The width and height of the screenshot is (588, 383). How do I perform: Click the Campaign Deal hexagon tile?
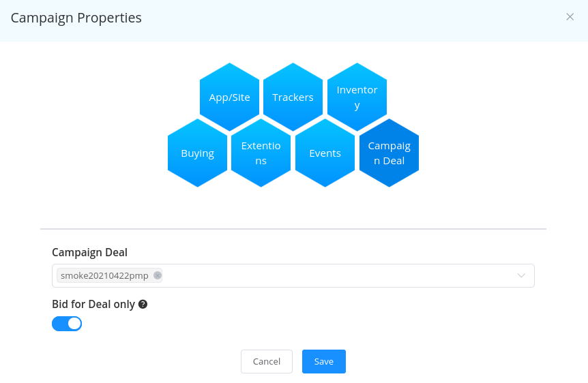389,153
